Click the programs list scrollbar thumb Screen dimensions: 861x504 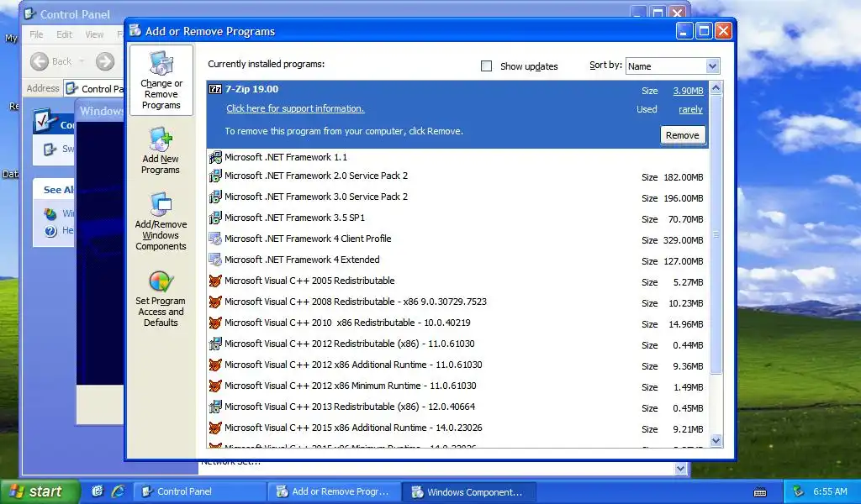pyautogui.click(x=716, y=234)
